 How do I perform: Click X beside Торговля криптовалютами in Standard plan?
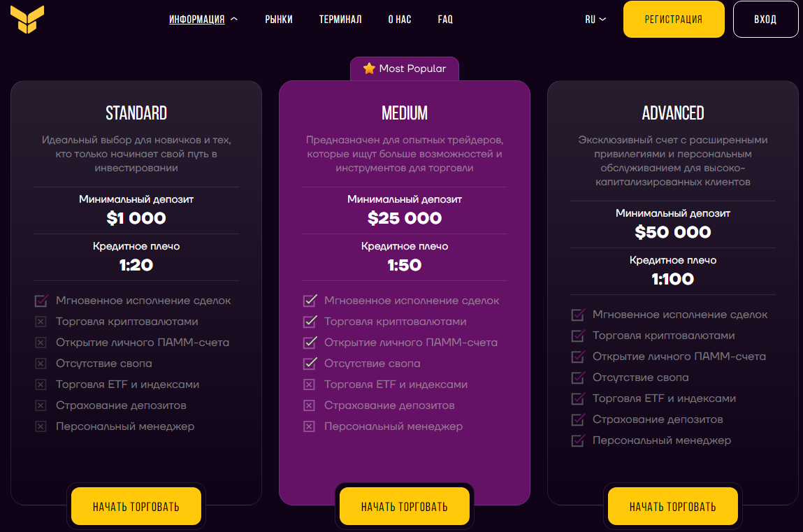pyautogui.click(x=41, y=321)
